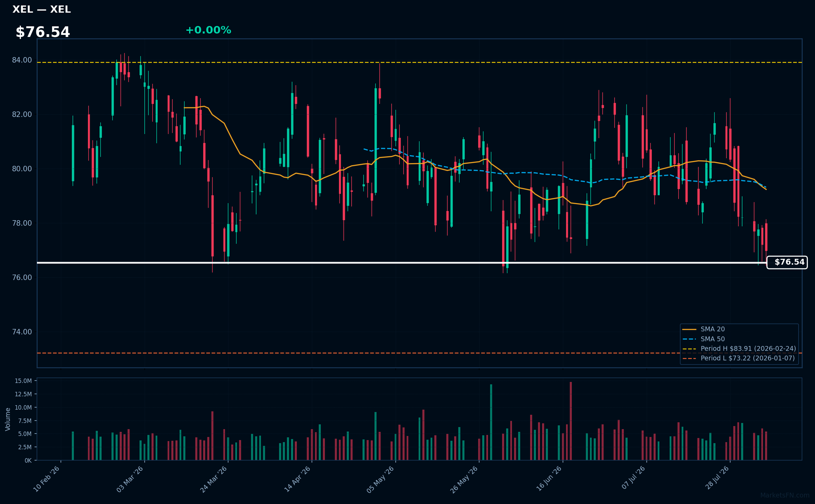Select the SMA 50 legend entry

(704, 339)
